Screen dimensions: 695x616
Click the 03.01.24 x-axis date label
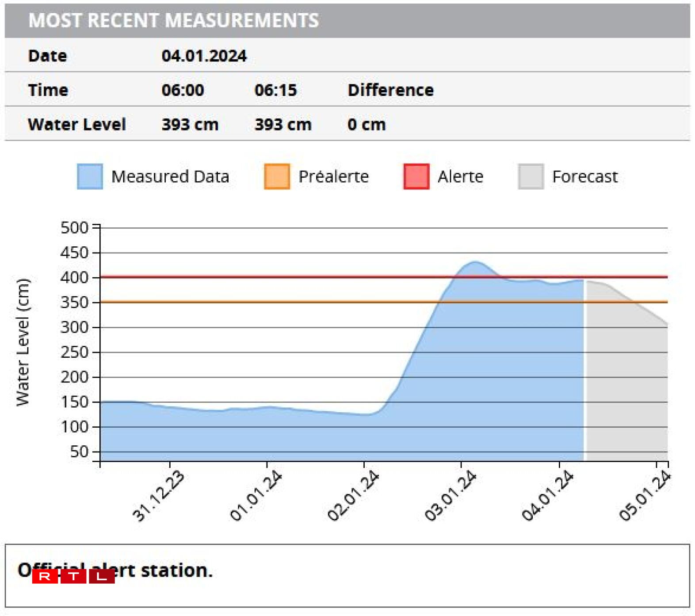(x=451, y=496)
